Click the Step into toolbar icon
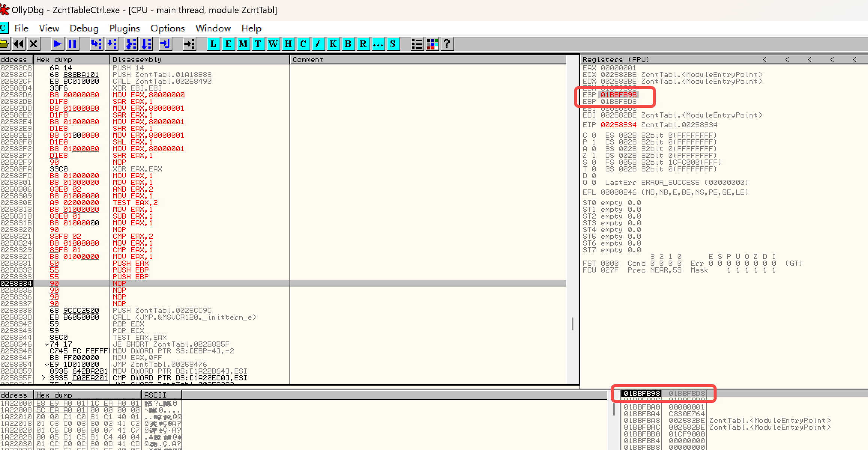 pos(96,44)
